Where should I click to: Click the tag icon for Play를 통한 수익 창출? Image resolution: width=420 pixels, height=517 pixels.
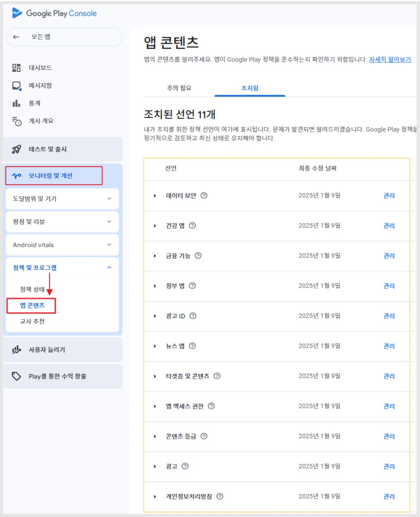point(16,376)
